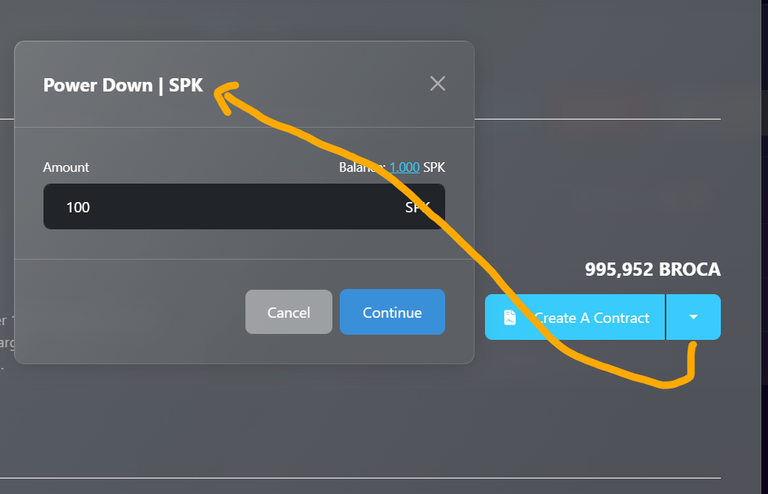Click the document icon on Create A Contract

tap(509, 318)
